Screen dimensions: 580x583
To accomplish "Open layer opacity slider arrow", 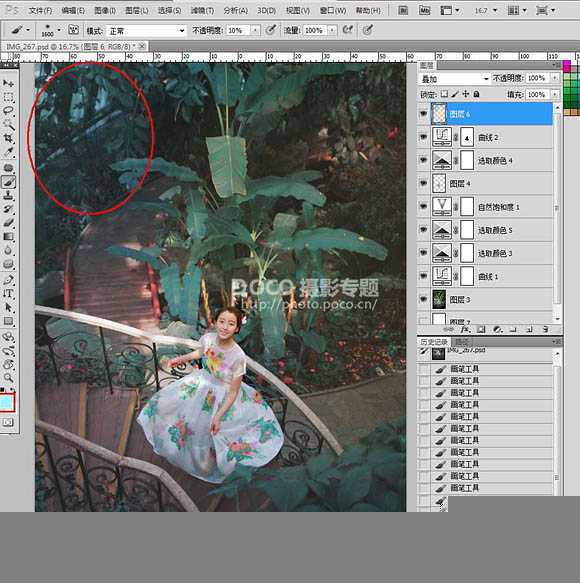I will pyautogui.click(x=555, y=78).
